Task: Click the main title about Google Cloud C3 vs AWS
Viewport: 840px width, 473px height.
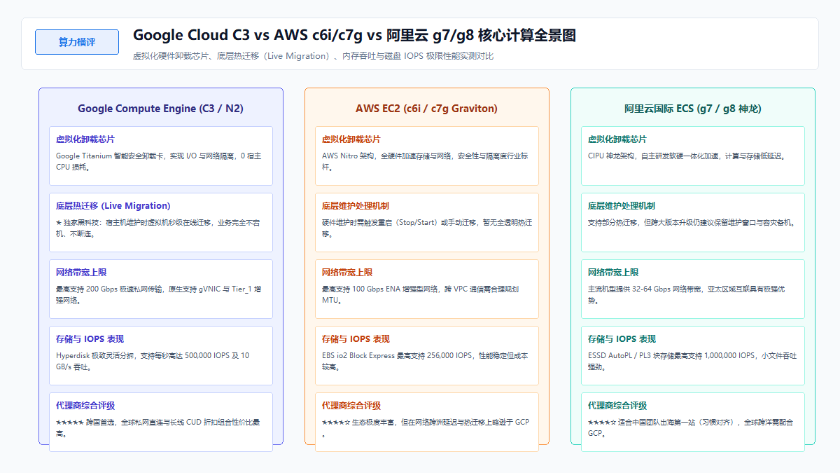Action: tap(354, 35)
